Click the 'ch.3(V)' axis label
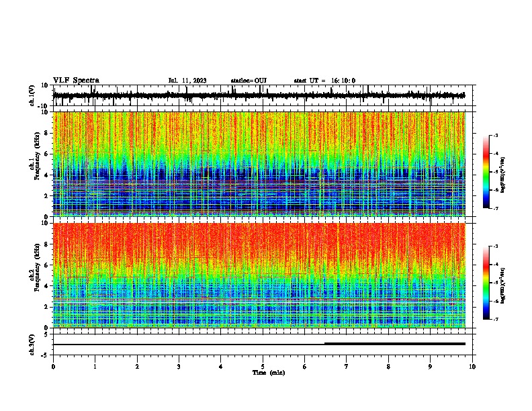This screenshot has height=411, width=532. pos(32,345)
